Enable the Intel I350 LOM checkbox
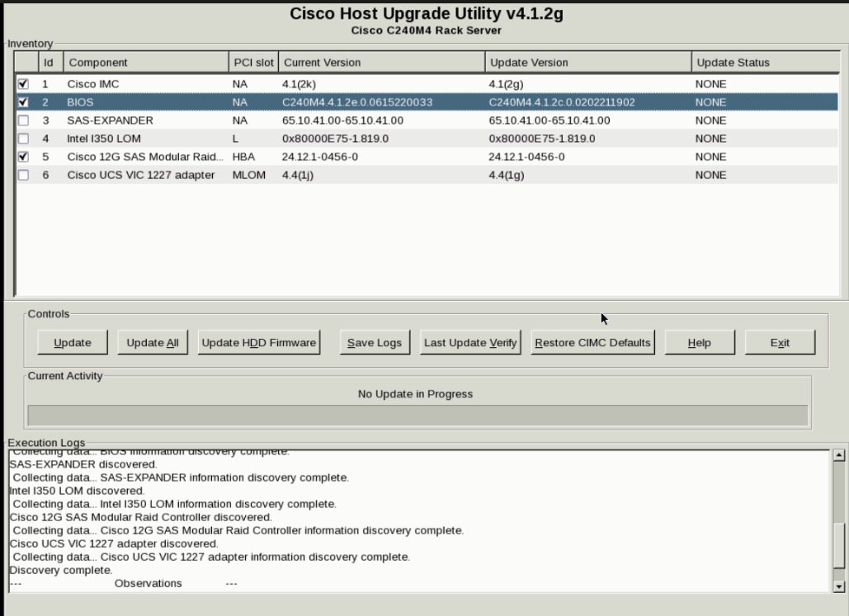The height and width of the screenshot is (616, 849). (x=23, y=138)
